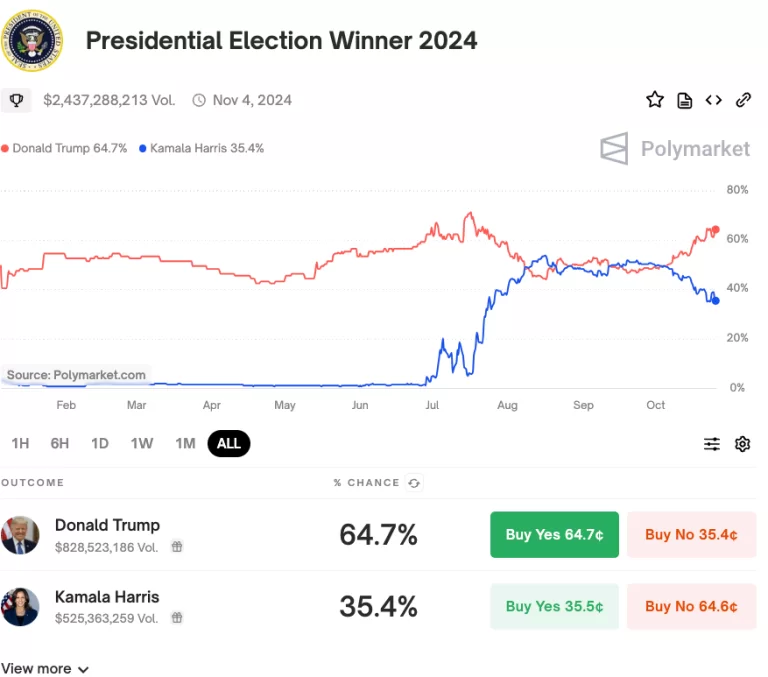
Task: Select the 1W time range
Action: [142, 444]
